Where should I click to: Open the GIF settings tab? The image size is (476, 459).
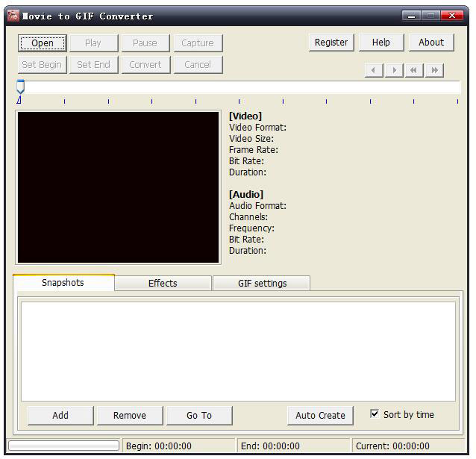point(262,283)
